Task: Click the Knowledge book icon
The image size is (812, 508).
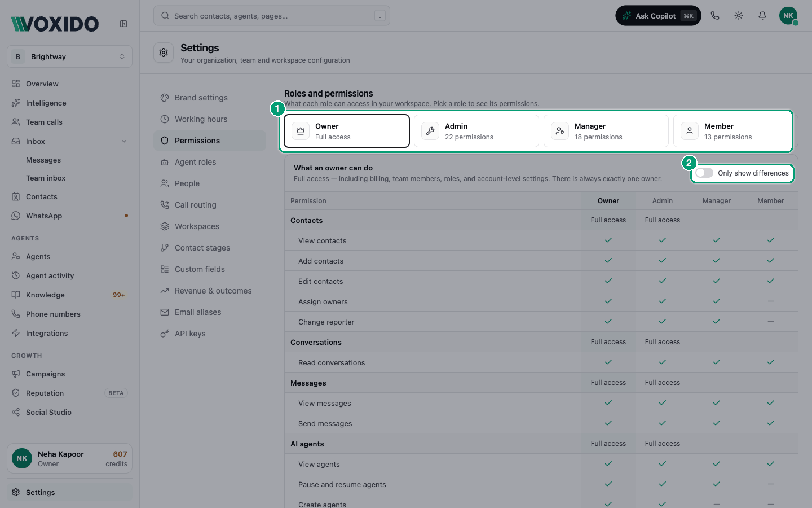Action: point(16,295)
